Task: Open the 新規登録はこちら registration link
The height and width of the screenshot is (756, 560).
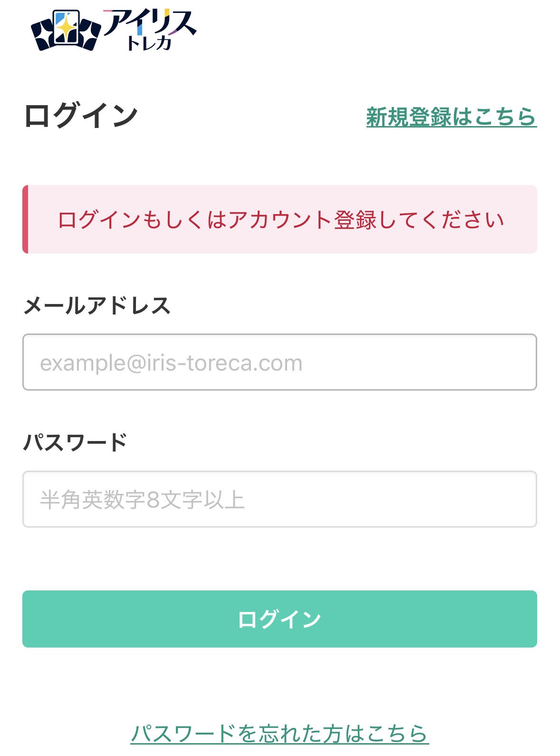Action: [451, 117]
